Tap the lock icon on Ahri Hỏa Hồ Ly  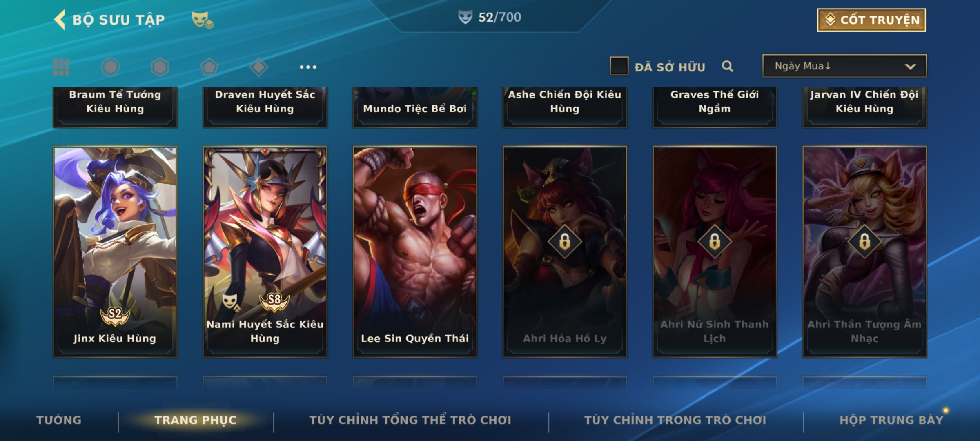pyautogui.click(x=565, y=242)
